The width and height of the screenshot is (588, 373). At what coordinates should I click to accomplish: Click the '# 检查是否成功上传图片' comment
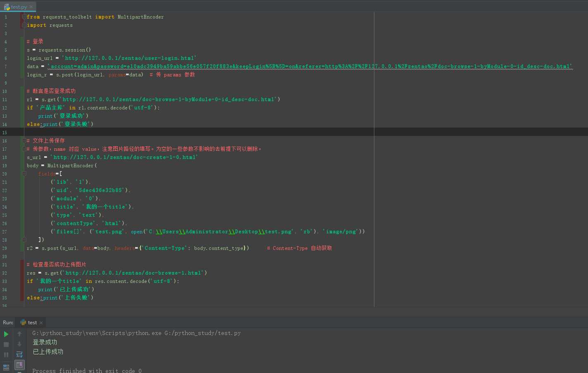coord(57,265)
